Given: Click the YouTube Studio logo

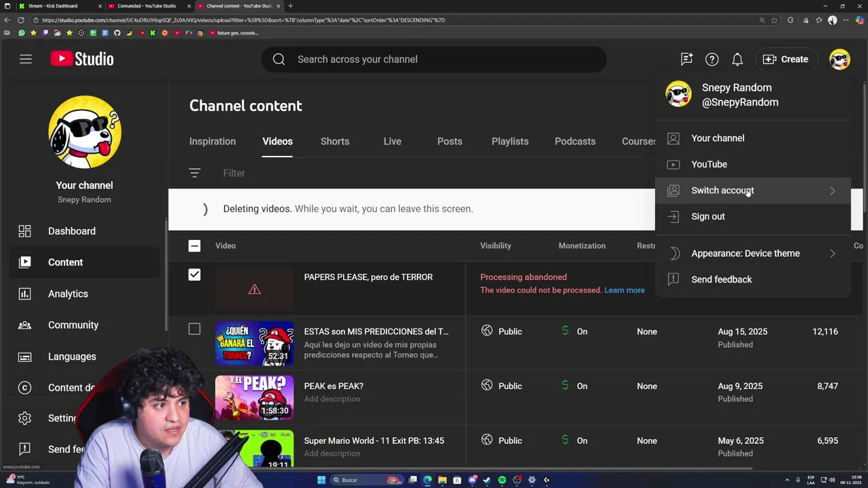Looking at the screenshot, I should coord(82,59).
